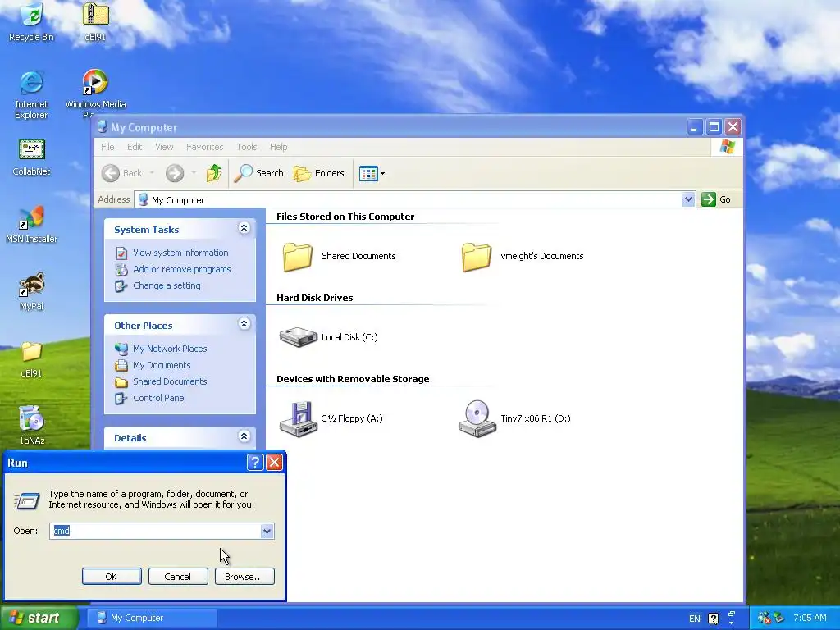Toggle the Folders pane button
Viewport: 840px width, 630px height.
coord(319,173)
